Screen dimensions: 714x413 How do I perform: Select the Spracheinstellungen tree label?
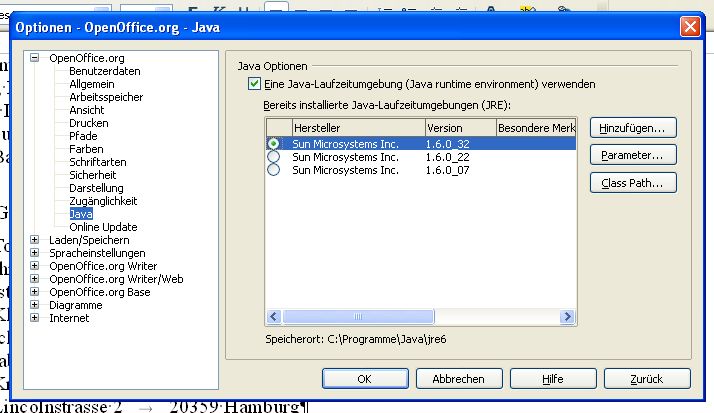(97, 253)
